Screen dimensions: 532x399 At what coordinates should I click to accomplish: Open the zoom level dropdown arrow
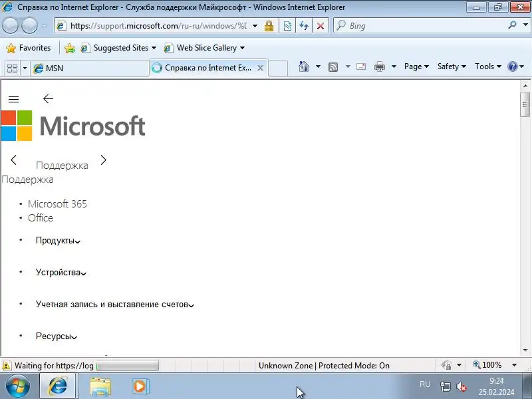pyautogui.click(x=514, y=365)
